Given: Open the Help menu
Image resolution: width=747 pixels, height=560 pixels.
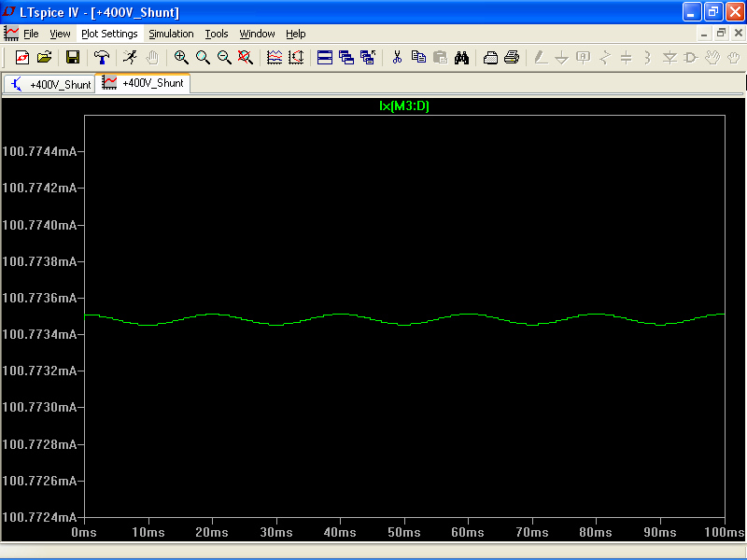Looking at the screenshot, I should [296, 34].
